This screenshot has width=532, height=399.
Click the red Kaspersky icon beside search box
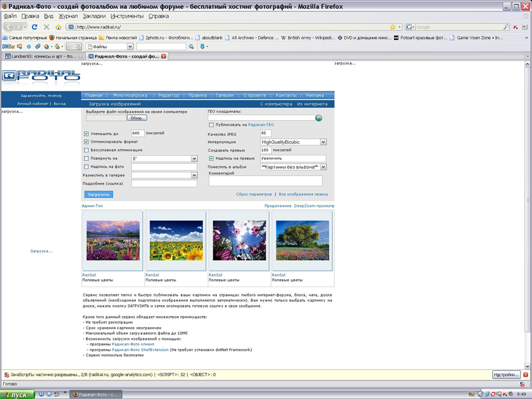[516, 27]
